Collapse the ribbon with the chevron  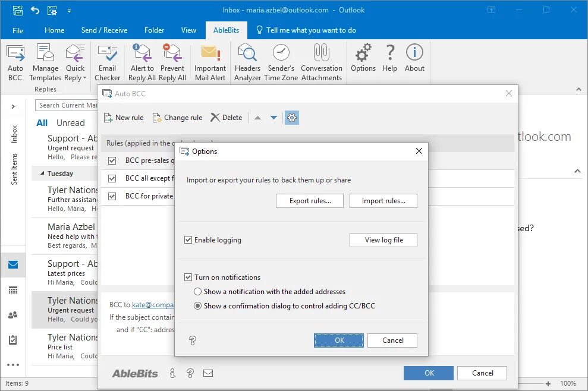point(578,89)
